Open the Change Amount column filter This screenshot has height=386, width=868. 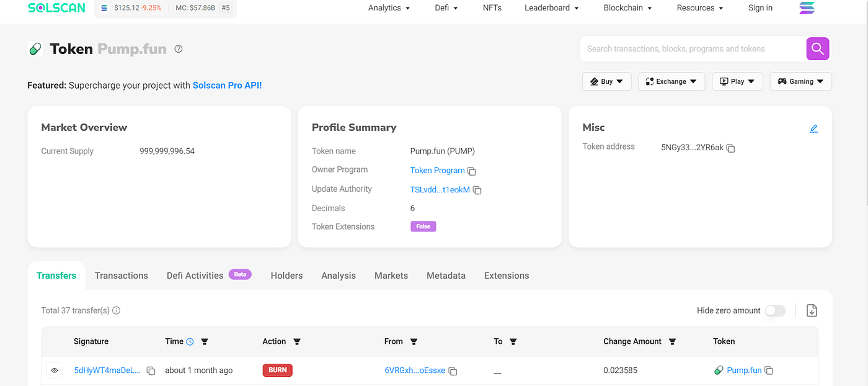click(672, 342)
